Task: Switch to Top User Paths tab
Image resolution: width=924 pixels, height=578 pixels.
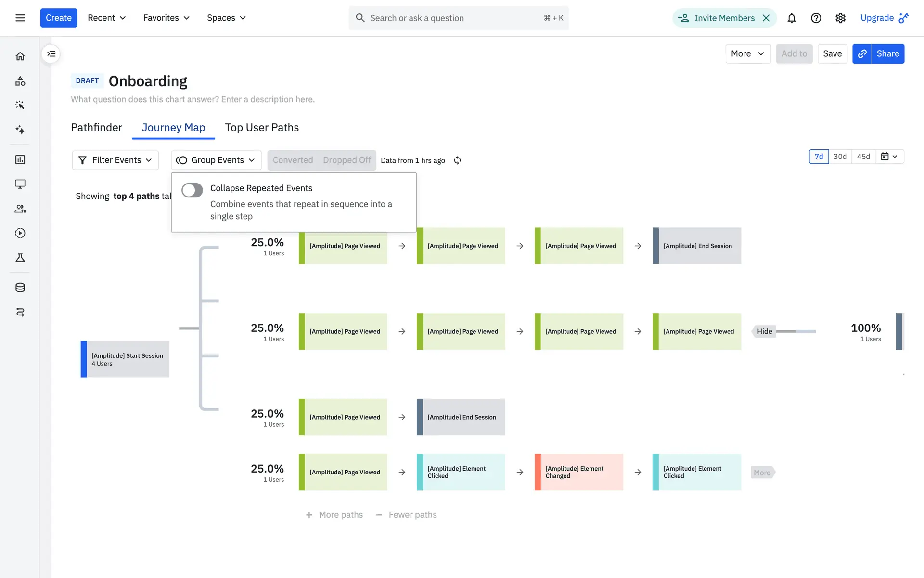Action: click(262, 128)
